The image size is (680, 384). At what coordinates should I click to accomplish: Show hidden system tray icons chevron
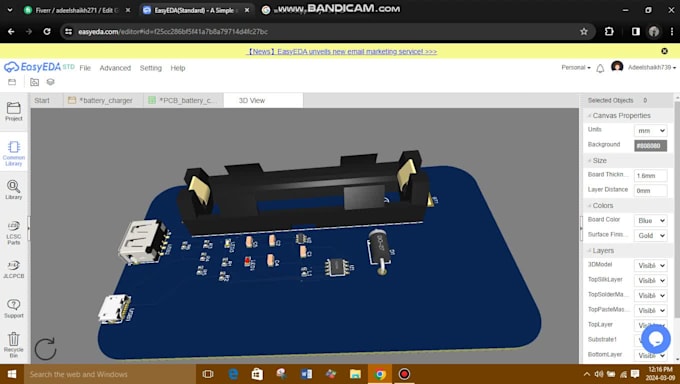pos(586,374)
